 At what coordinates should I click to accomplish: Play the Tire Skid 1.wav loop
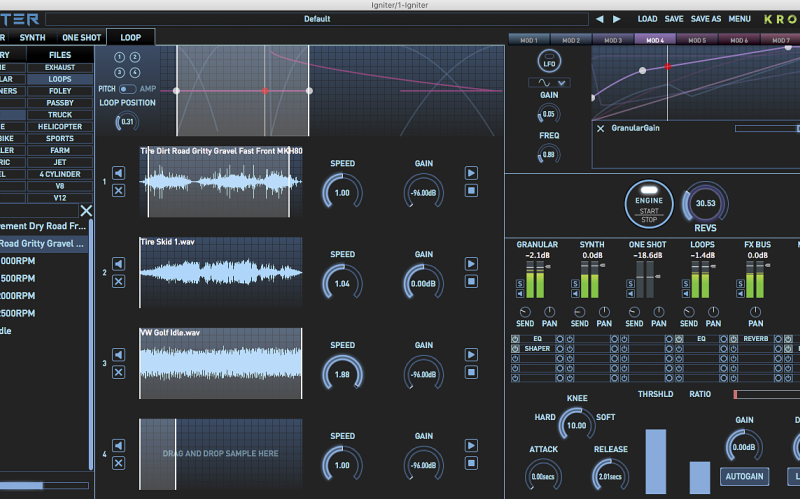click(471, 264)
